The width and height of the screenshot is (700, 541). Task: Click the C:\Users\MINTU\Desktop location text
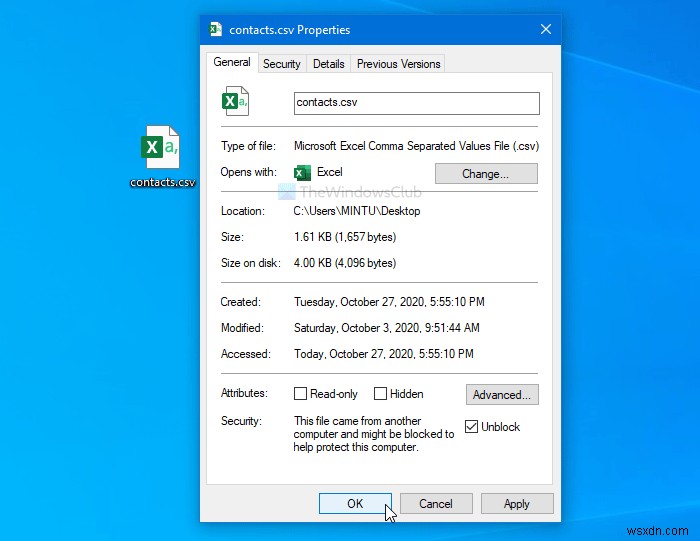click(356, 211)
